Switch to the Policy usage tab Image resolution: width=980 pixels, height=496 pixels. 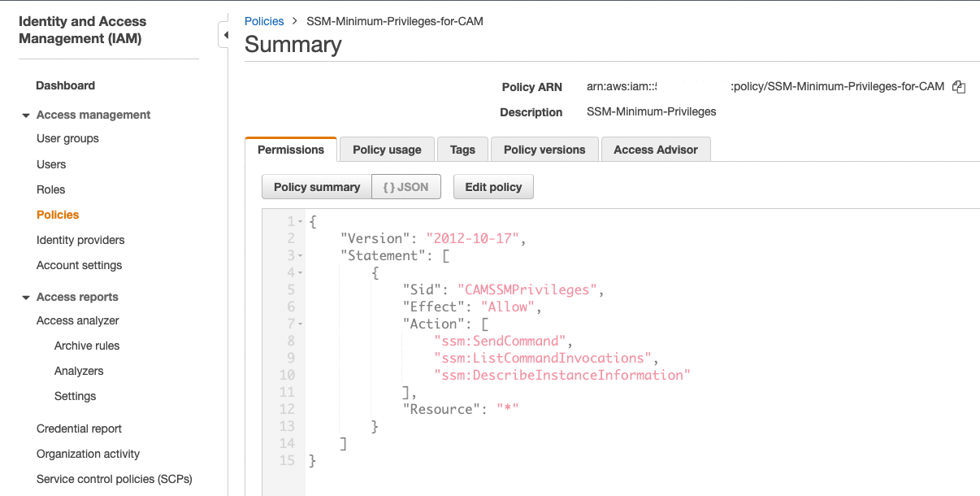(387, 150)
